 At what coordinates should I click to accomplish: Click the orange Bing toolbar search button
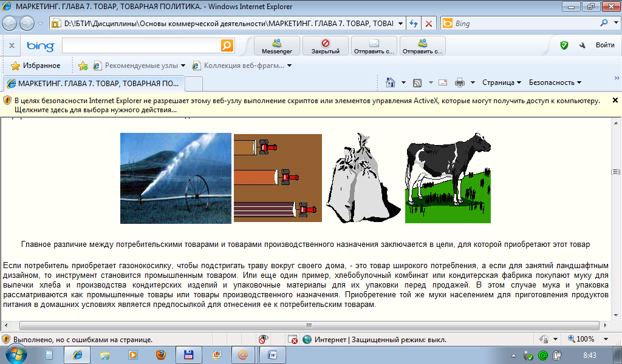coord(227,45)
